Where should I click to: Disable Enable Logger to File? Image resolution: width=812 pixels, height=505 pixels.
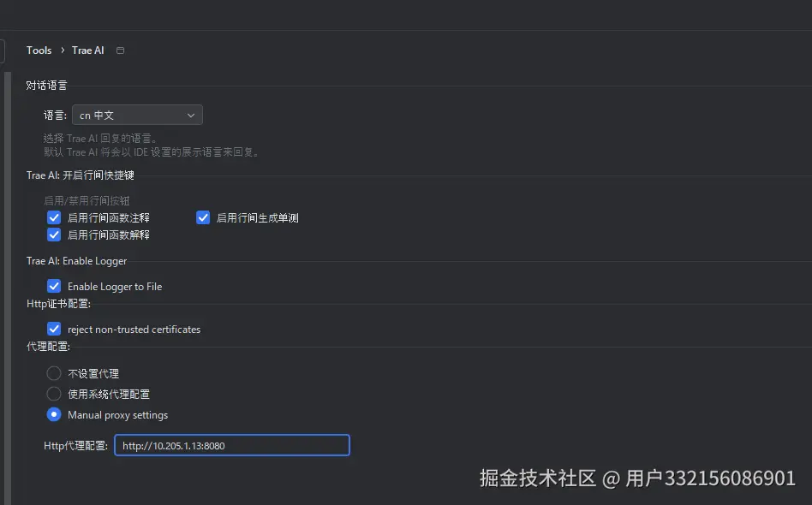click(54, 286)
